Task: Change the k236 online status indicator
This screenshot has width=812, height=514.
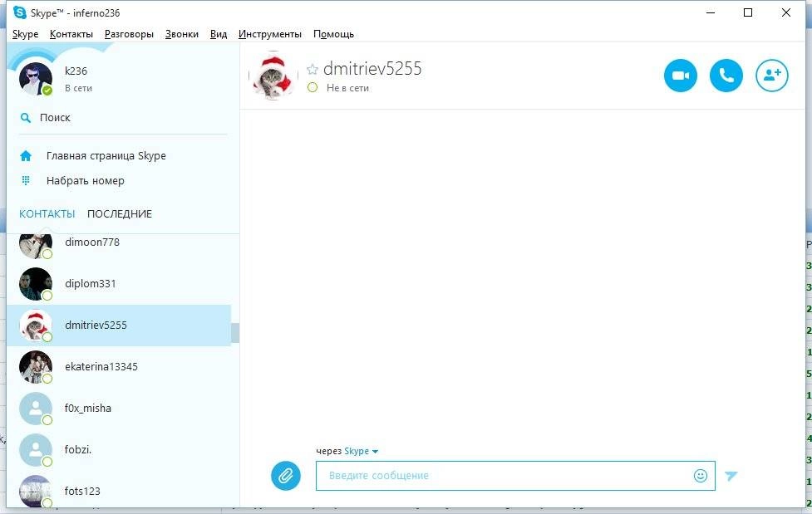Action: pos(47,91)
